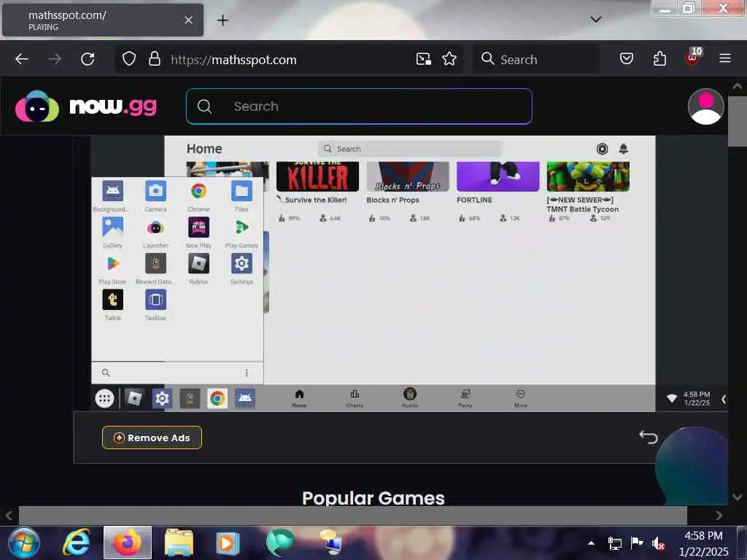Open the TMNT Battle Tycoon thumbnail
747x560 pixels.
[x=588, y=176]
